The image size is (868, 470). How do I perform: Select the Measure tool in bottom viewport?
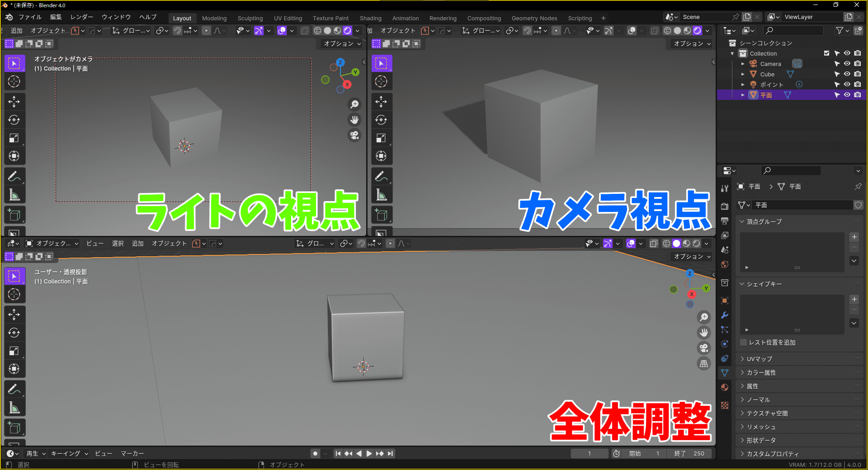pos(14,407)
